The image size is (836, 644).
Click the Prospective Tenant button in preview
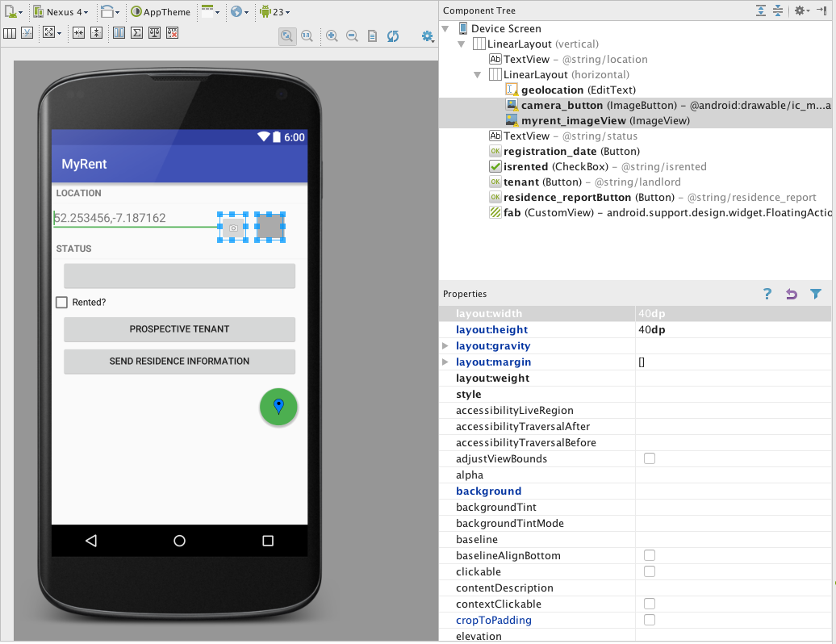(x=179, y=329)
